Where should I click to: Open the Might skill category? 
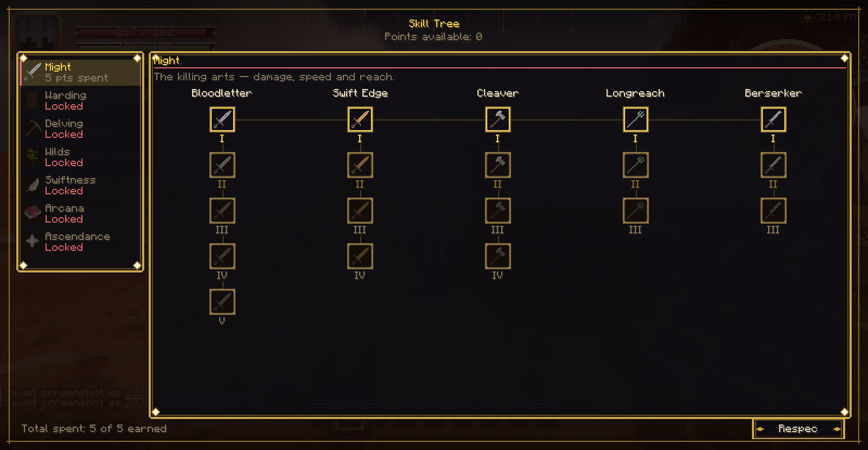click(80, 72)
